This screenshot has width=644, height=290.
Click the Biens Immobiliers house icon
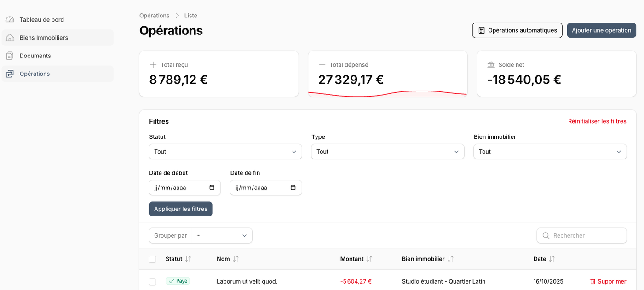[x=10, y=38]
